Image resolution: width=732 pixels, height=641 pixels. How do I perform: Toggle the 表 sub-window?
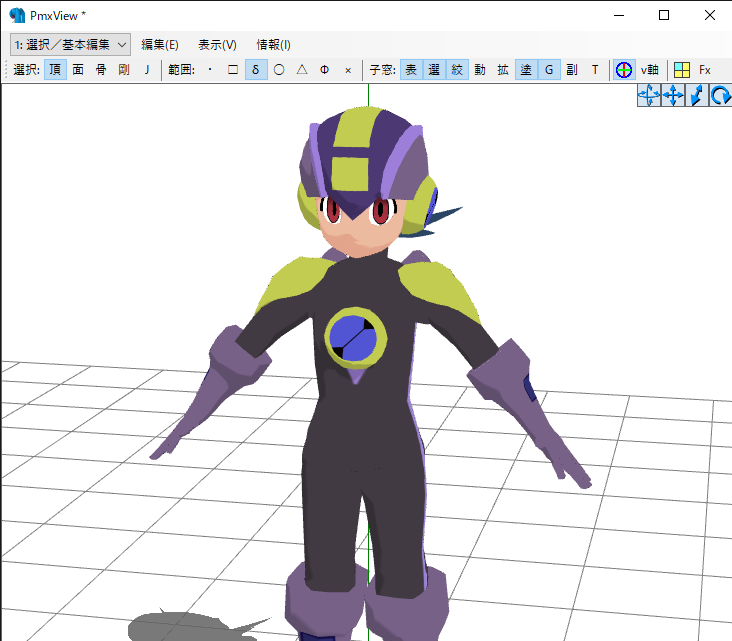(411, 70)
